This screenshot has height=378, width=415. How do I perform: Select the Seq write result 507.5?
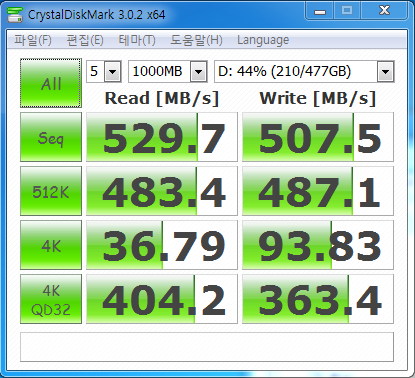coord(318,137)
